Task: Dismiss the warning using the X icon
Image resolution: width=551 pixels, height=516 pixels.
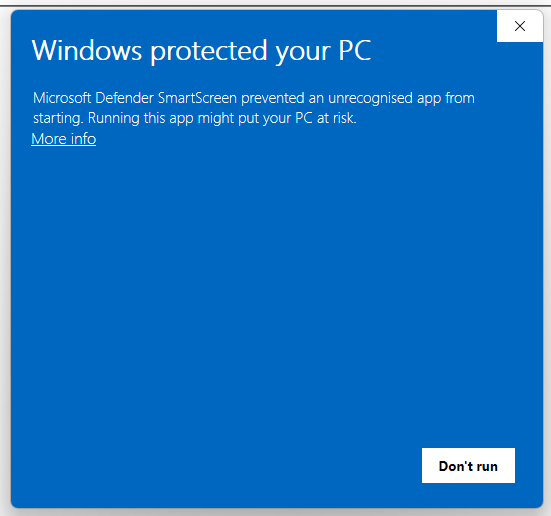Action: tap(520, 26)
